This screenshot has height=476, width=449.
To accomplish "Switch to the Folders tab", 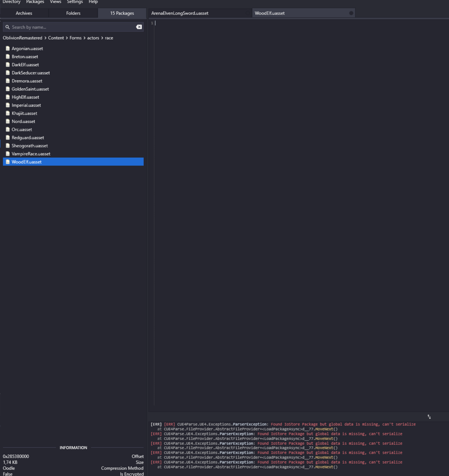I will point(73,13).
